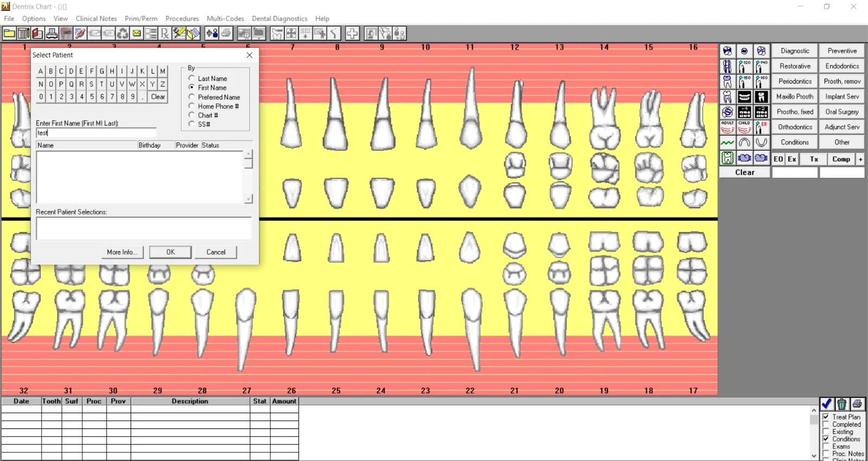Click the keypad Clear button in the dialog

click(158, 97)
